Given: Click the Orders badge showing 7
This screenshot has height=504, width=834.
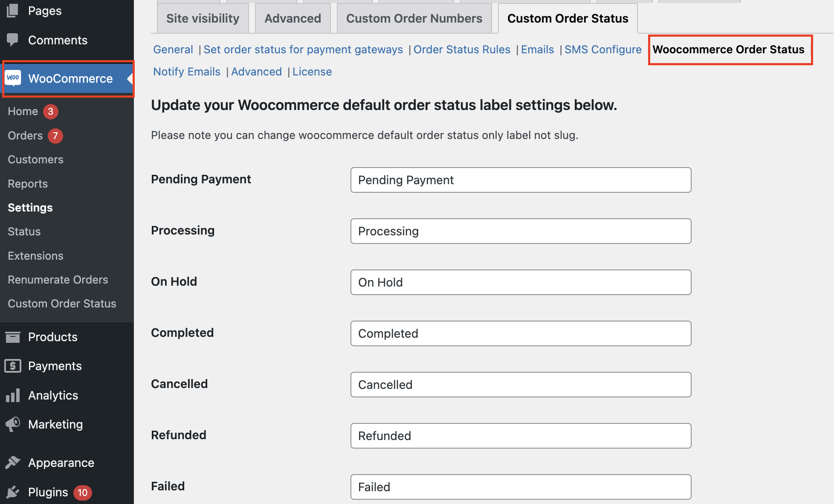Looking at the screenshot, I should [x=55, y=136].
